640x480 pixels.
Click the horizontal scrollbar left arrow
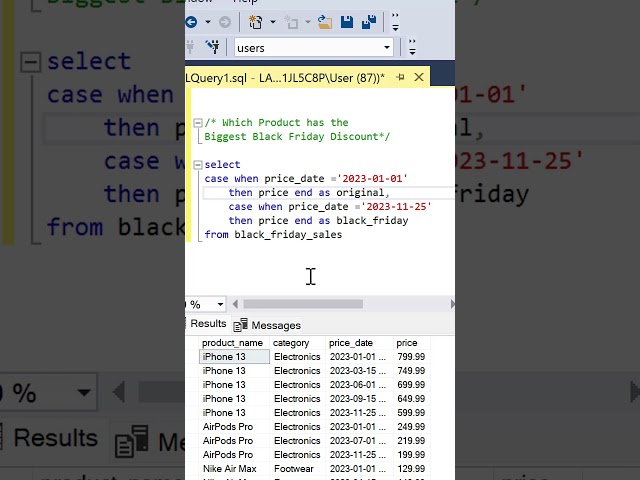[235, 304]
